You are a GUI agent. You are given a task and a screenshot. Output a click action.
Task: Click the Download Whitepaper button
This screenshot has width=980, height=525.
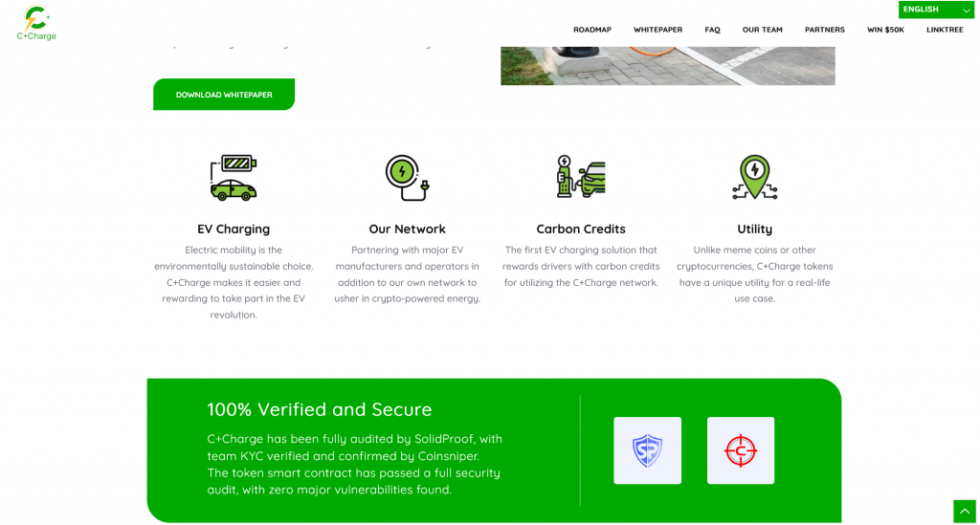click(x=224, y=95)
